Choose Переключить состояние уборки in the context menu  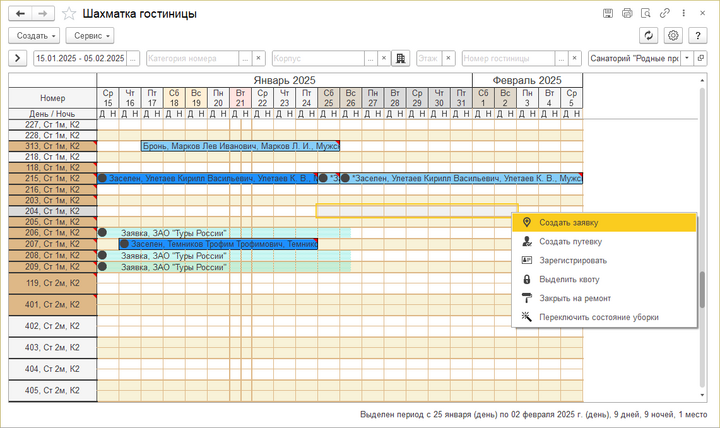click(604, 317)
